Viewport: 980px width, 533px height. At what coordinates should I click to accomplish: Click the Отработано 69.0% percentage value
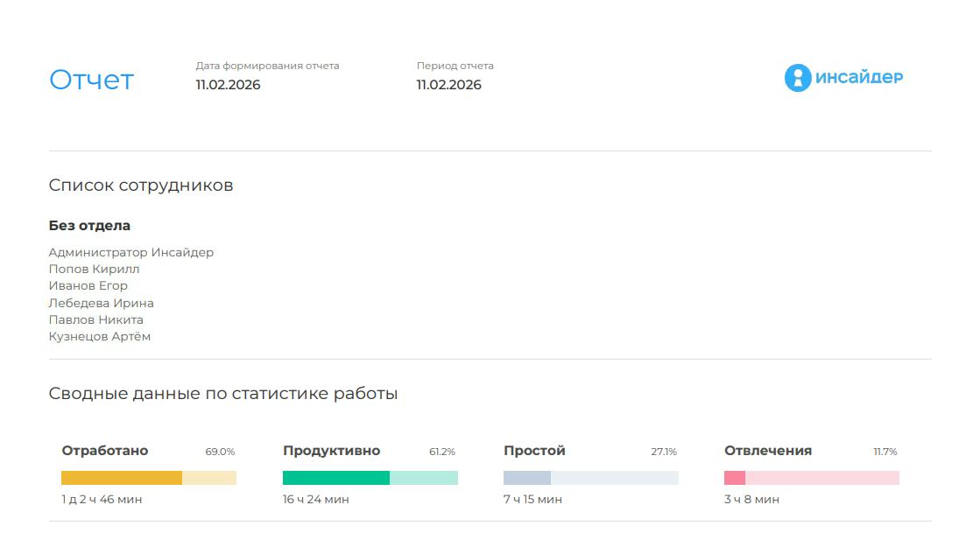click(220, 452)
